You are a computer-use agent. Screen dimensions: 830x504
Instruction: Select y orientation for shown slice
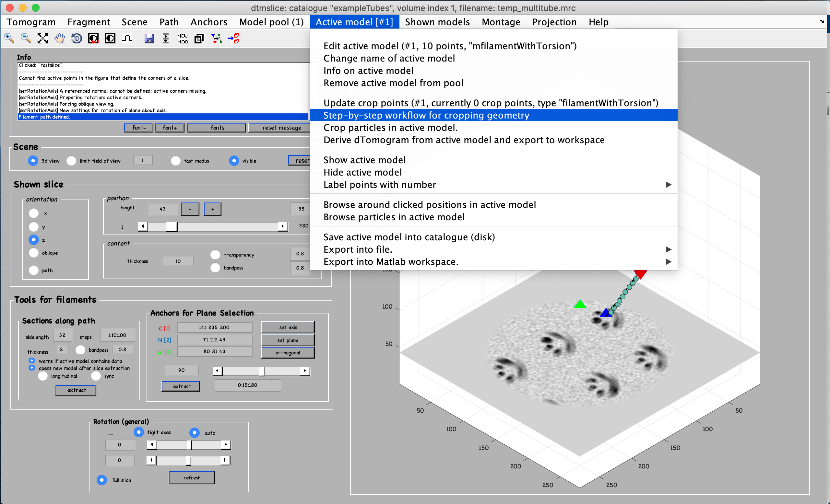33,227
